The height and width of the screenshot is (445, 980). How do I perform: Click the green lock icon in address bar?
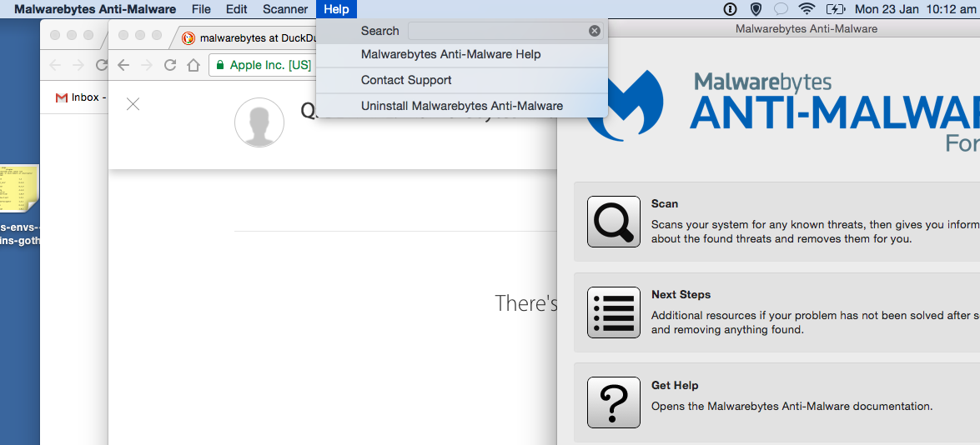pyautogui.click(x=220, y=65)
